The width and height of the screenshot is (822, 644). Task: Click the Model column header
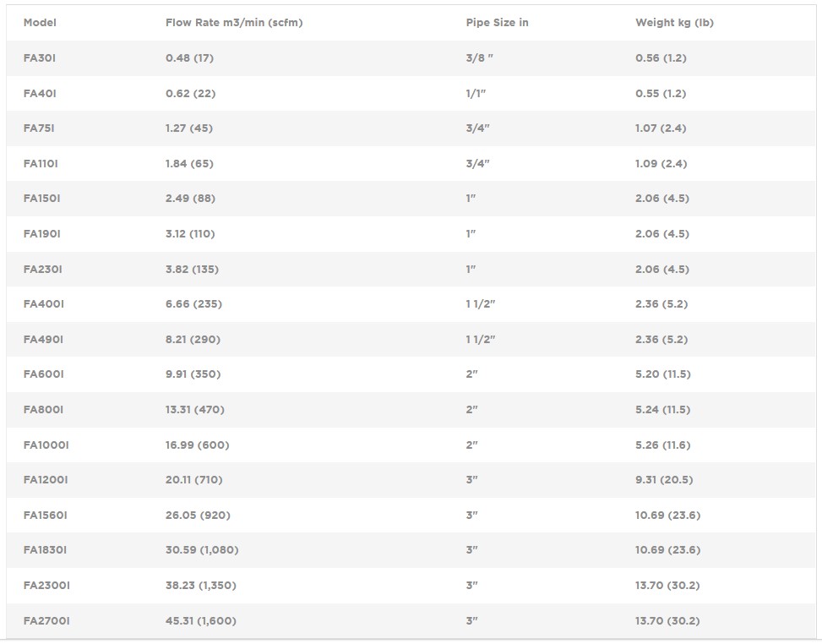click(40, 23)
